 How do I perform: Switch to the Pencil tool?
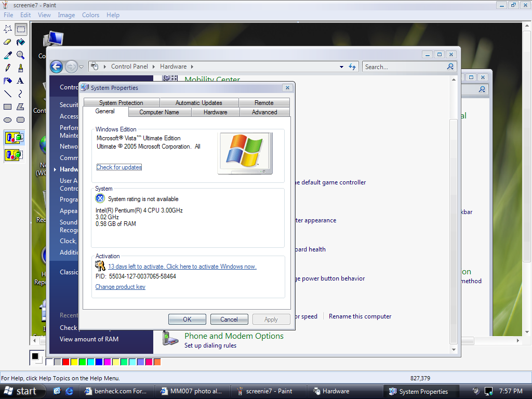click(x=8, y=68)
